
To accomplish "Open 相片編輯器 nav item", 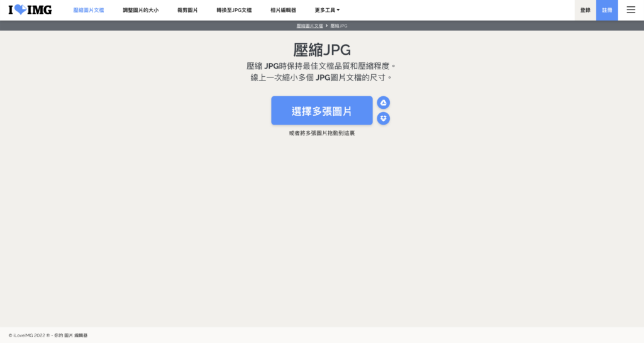I will (283, 10).
